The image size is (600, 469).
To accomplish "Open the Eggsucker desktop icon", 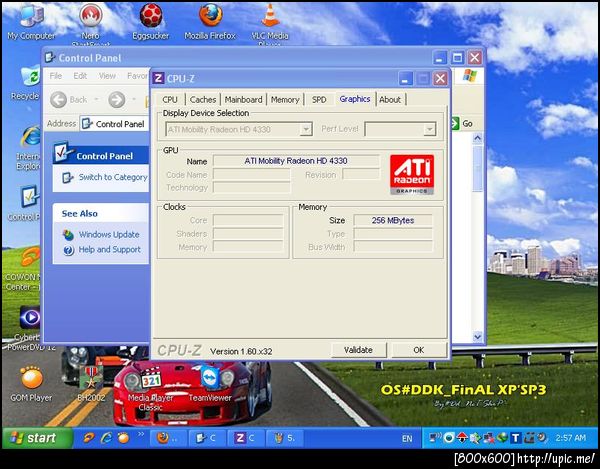I will [x=151, y=15].
